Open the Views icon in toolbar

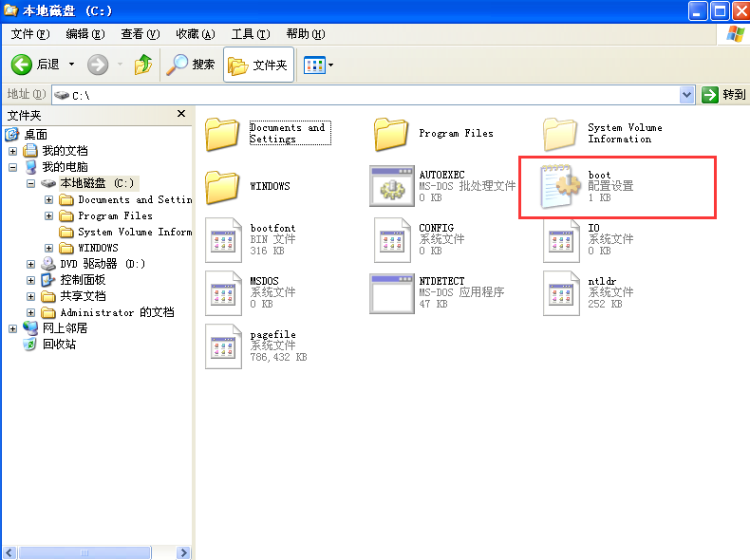click(x=314, y=65)
